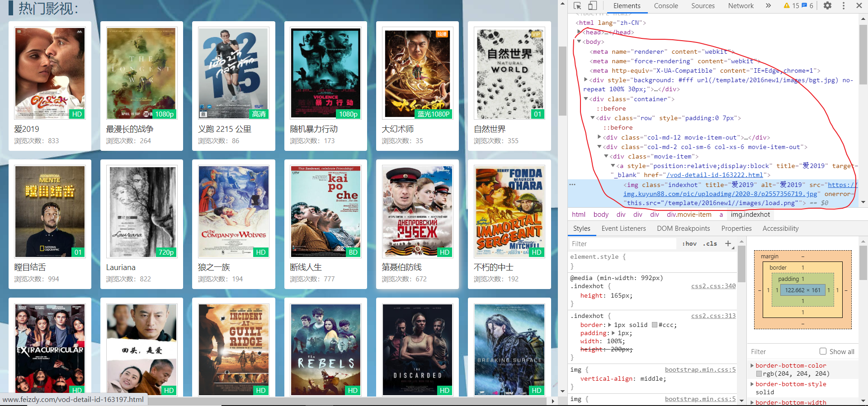Open the Properties sub-tab
This screenshot has width=868, height=406.
[x=736, y=229]
